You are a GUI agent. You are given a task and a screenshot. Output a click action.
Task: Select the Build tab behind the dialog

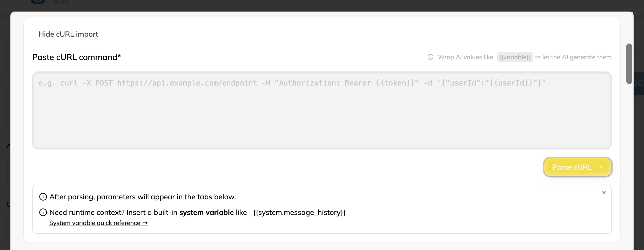click(61, 3)
